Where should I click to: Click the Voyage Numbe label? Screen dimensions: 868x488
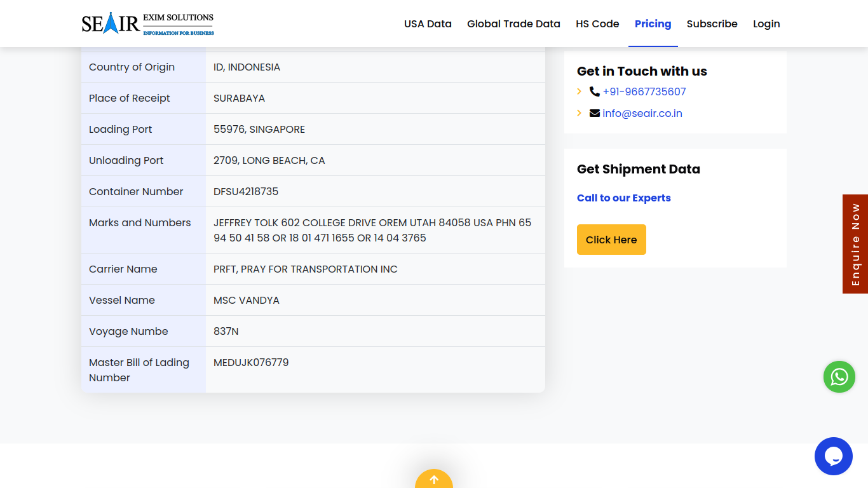(x=128, y=331)
